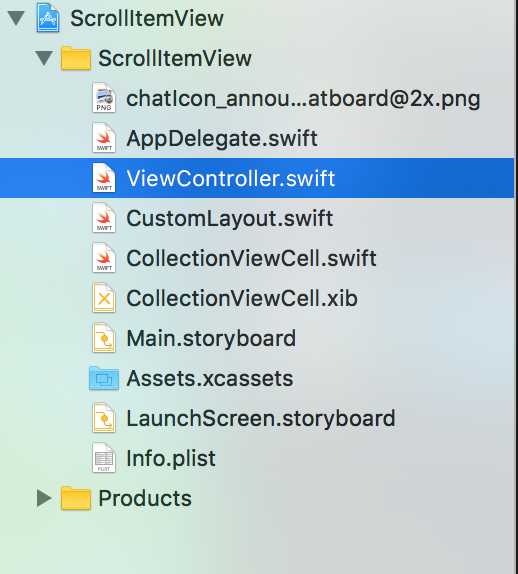The height and width of the screenshot is (574, 518).
Task: Click the xib file icon for CollectionViewCell
Action: (104, 298)
